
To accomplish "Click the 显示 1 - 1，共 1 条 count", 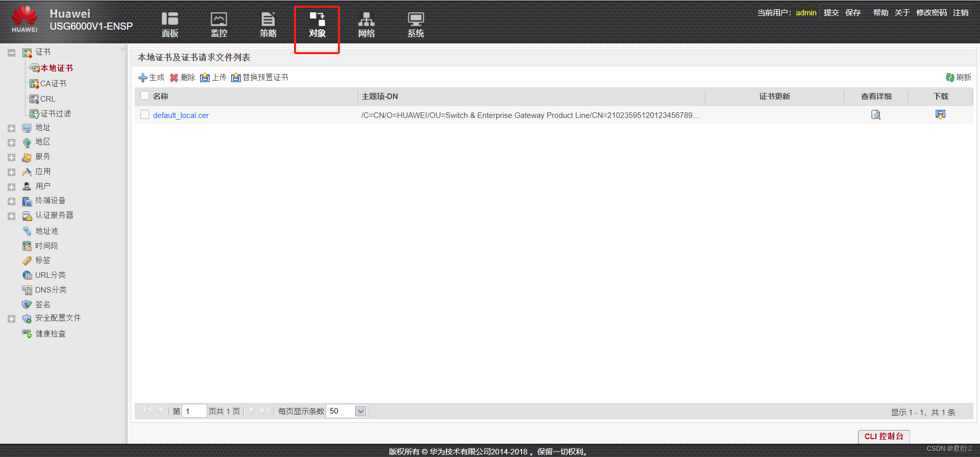I will pos(923,412).
